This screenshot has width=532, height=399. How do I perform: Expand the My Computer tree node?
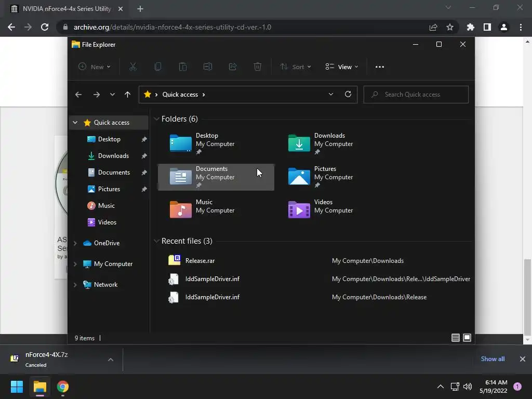(x=75, y=264)
